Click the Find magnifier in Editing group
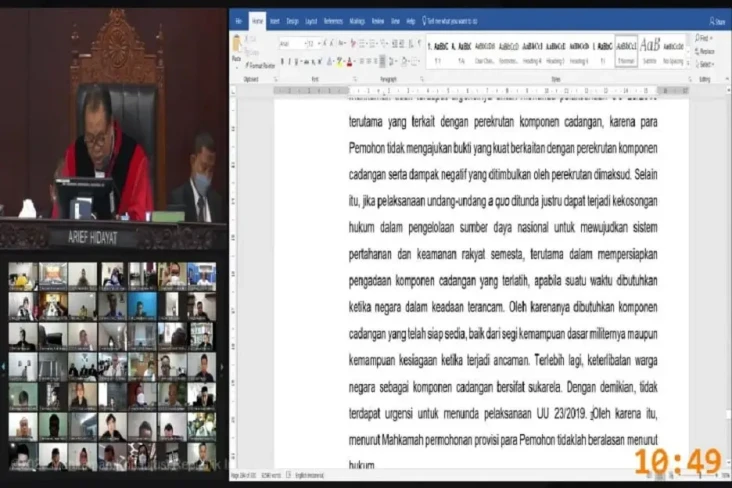The image size is (732, 488). tap(703, 38)
